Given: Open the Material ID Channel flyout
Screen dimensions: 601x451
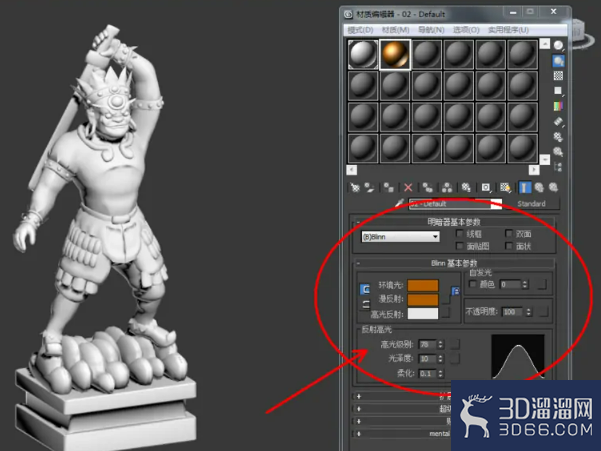Looking at the screenshot, I should point(486,187).
